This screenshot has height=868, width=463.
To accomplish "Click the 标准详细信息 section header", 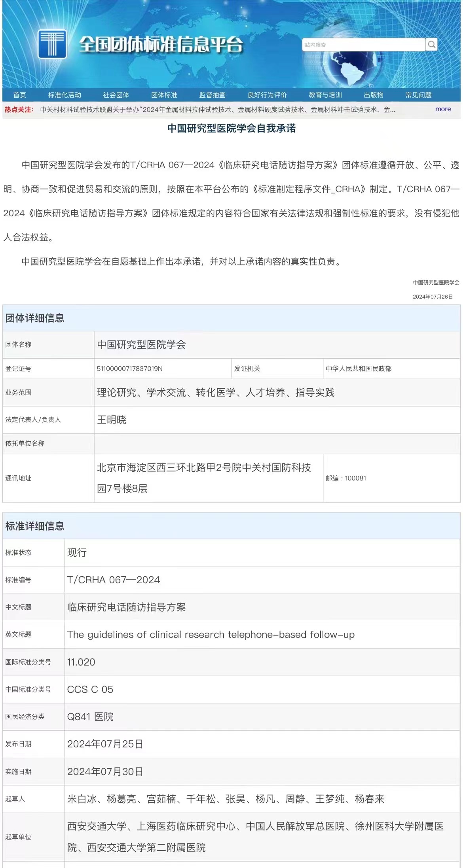I will [x=35, y=526].
